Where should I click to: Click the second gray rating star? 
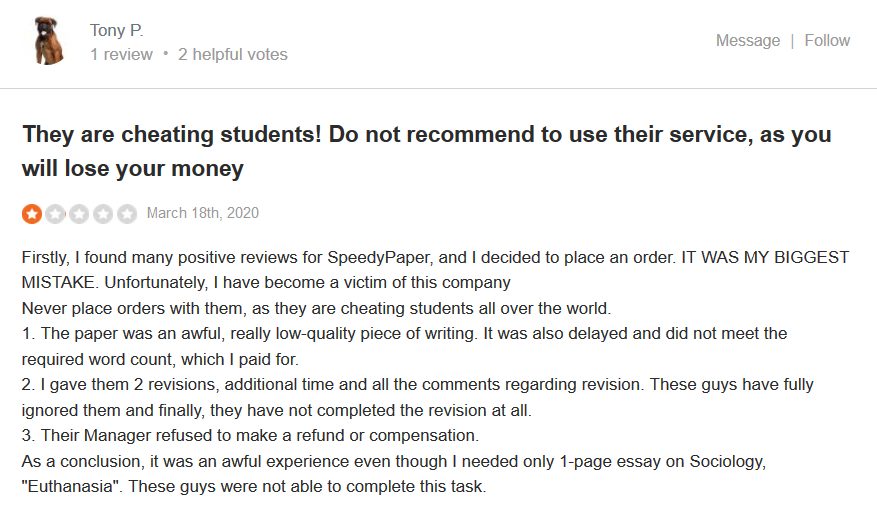[x=55, y=214]
